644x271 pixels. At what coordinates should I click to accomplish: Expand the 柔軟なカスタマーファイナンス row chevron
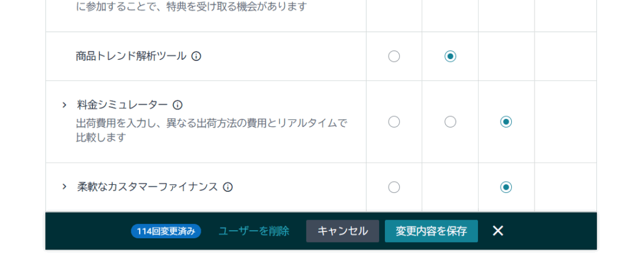(x=64, y=187)
